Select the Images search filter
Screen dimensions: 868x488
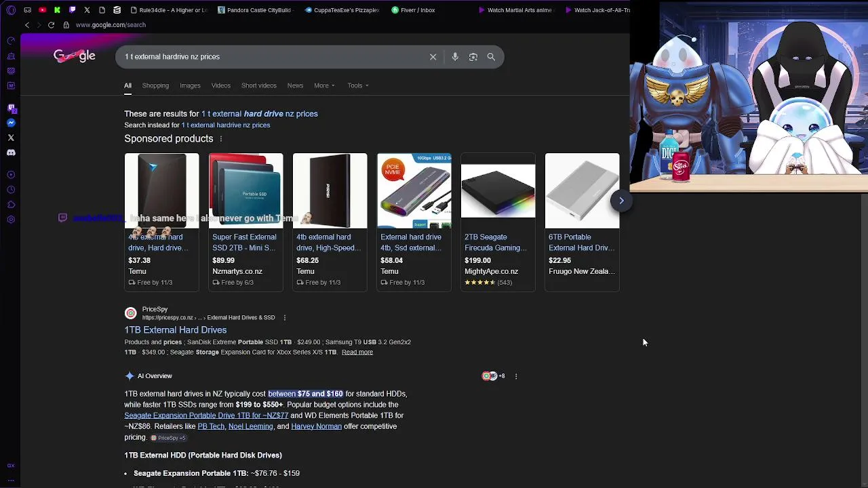(190, 85)
